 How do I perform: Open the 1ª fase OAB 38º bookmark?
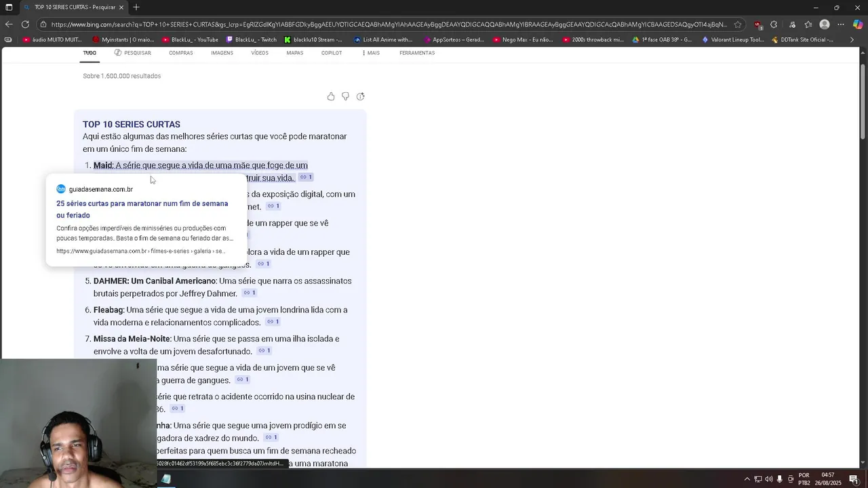[x=662, y=40]
